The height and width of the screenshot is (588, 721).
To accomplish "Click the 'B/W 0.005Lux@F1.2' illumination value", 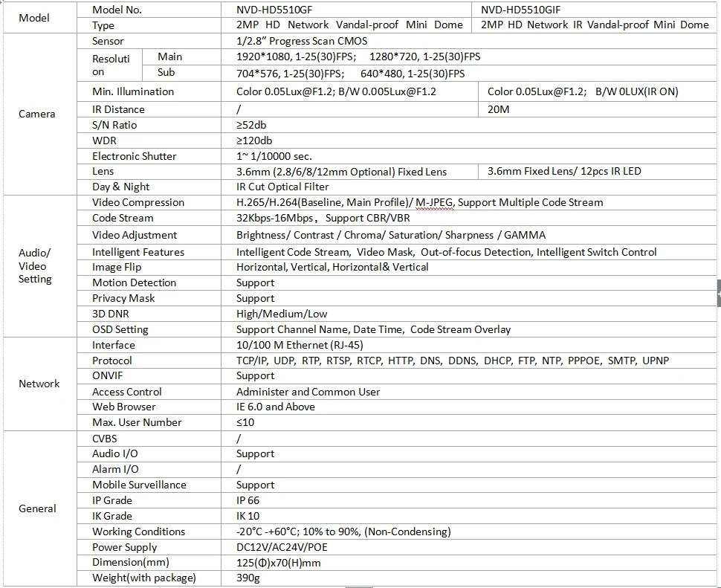I will point(387,91).
